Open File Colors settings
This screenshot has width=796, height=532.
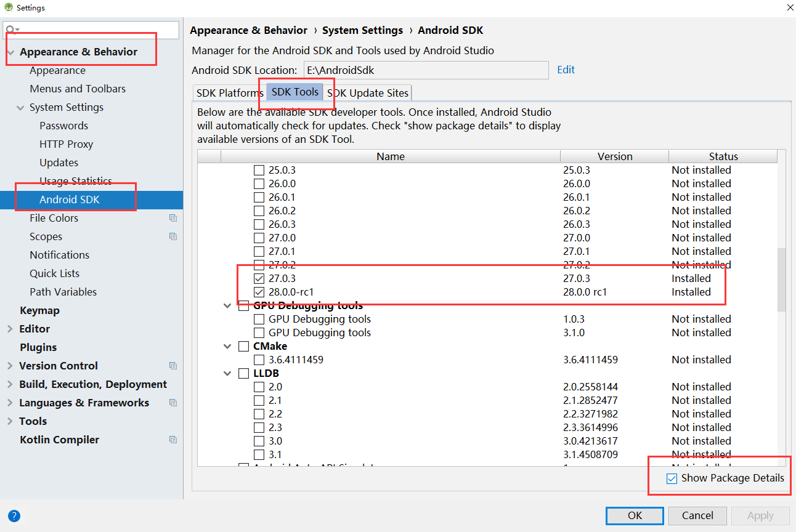pyautogui.click(x=54, y=218)
